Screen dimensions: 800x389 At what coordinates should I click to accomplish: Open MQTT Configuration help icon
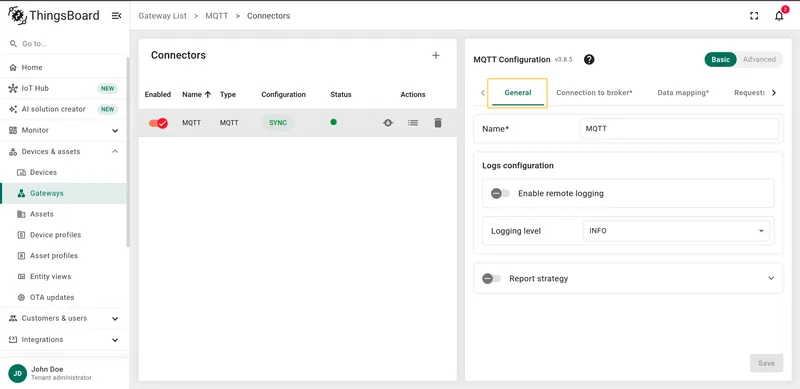589,60
